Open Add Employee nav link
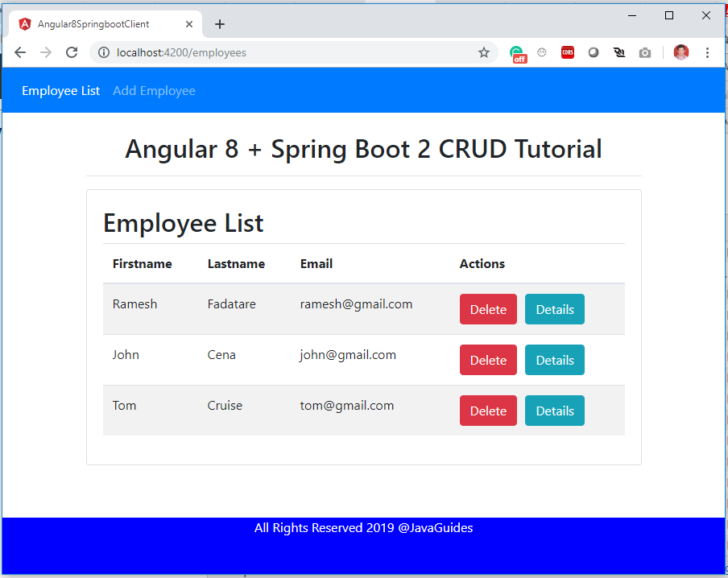The image size is (728, 578). point(154,90)
